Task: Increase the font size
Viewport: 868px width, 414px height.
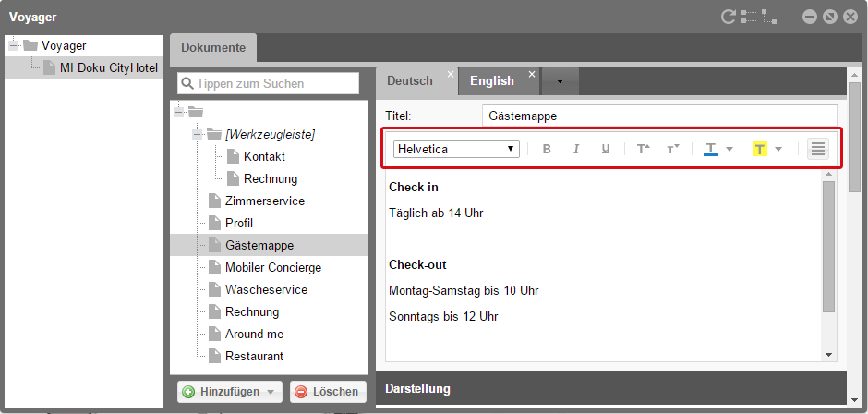Action: tap(643, 149)
